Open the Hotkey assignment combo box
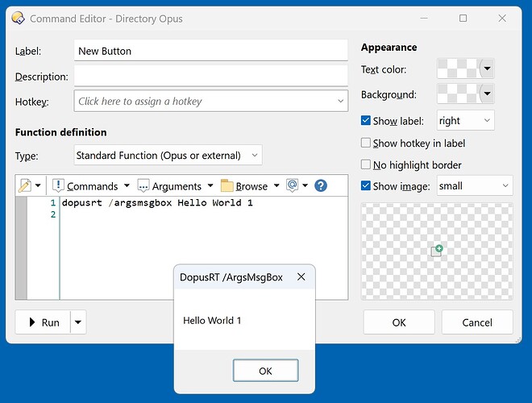The width and height of the screenshot is (532, 403). 210,101
